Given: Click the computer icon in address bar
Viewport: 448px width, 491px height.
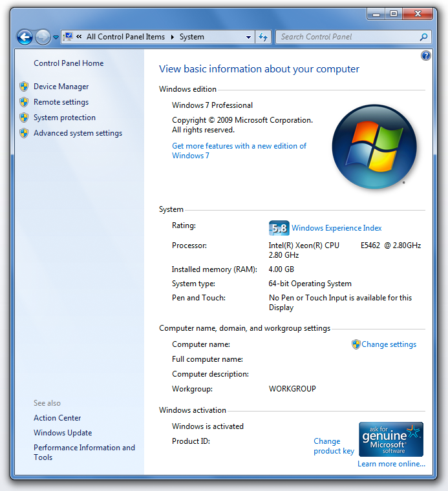Looking at the screenshot, I should 68,37.
